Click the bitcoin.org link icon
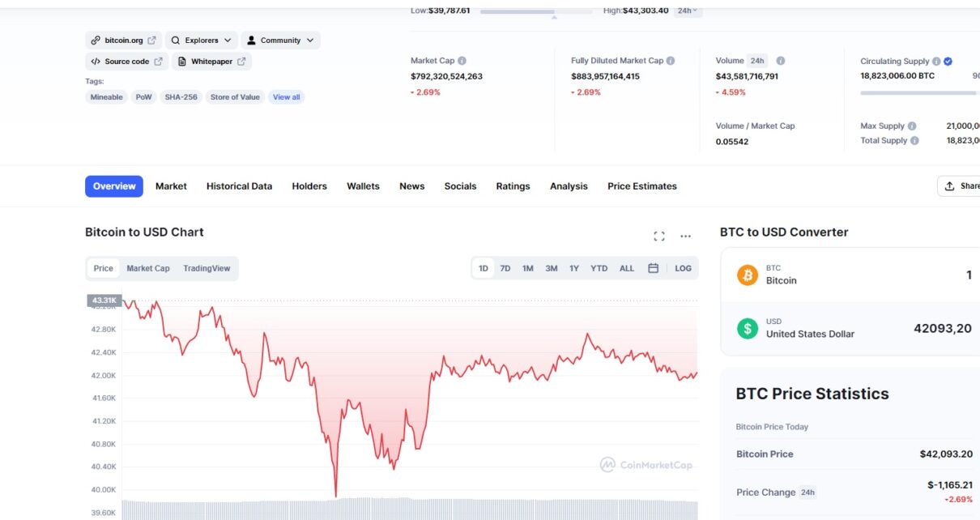Image resolution: width=980 pixels, height=520 pixels. 96,40
